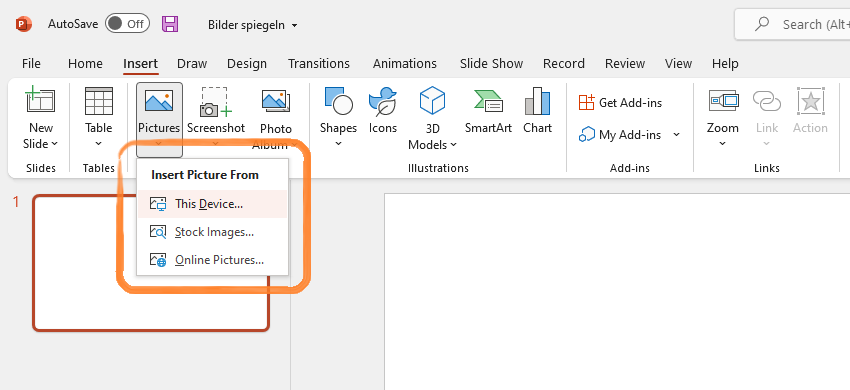Add a slide with New Slide icon
850x390 pixels.
pyautogui.click(x=41, y=101)
